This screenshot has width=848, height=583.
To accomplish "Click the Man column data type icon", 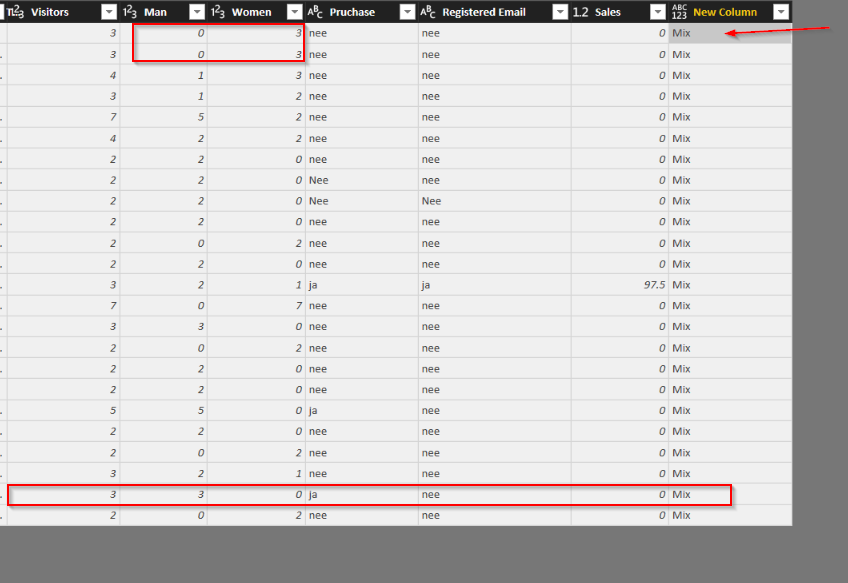I will (130, 12).
